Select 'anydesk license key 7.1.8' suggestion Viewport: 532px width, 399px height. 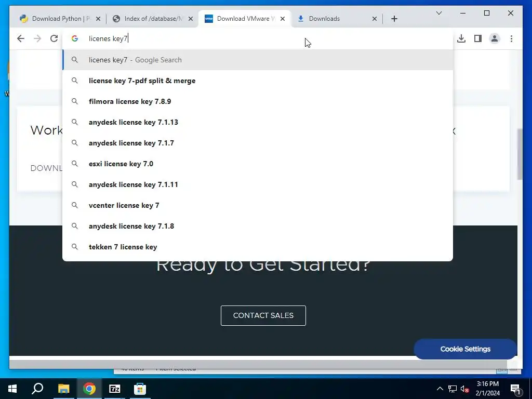pos(258,226)
